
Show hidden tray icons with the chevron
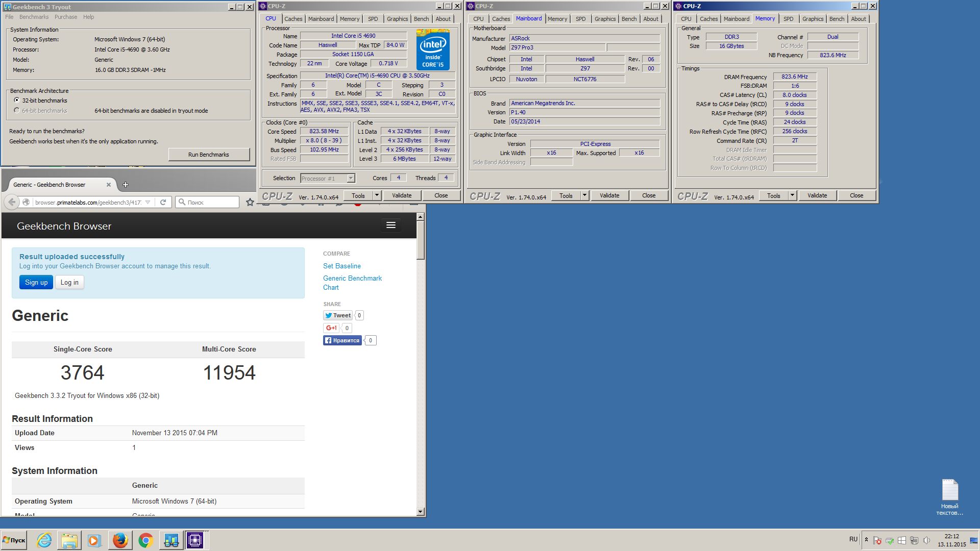tap(866, 540)
